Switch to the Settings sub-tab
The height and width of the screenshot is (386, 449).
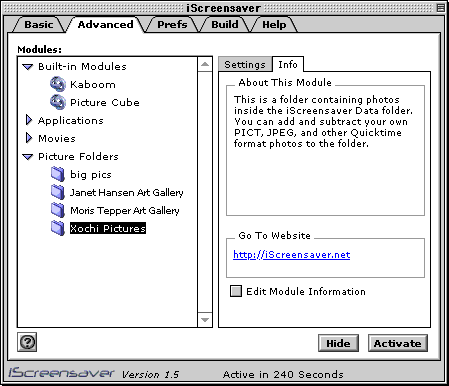point(245,64)
